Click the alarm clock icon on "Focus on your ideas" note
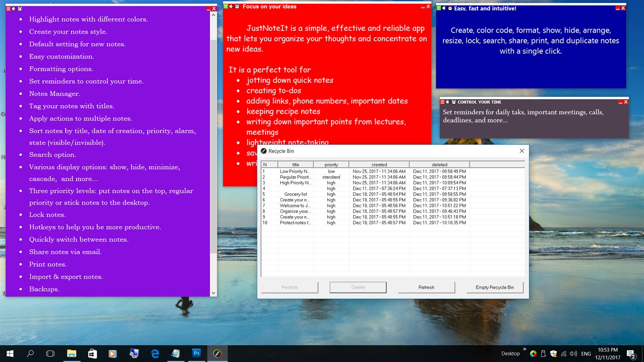644x362 pixels. point(237,6)
